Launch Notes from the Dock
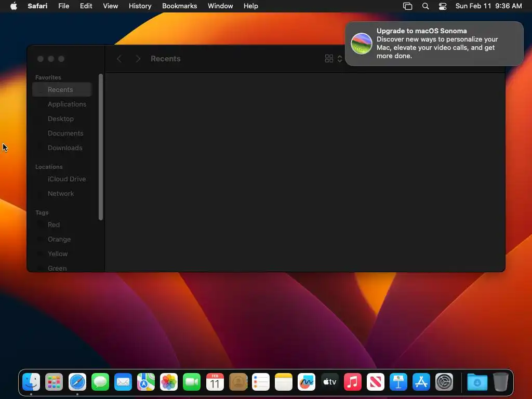Screen dimensions: 532x399 [x=284, y=382]
